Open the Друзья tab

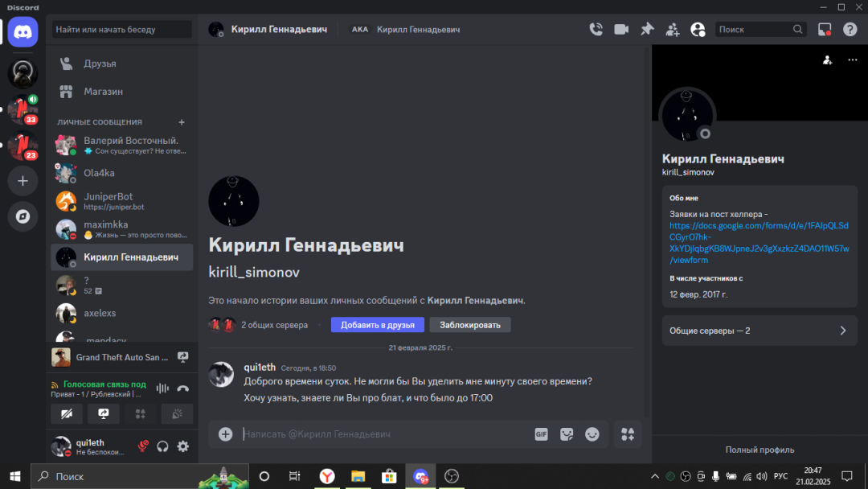[x=100, y=64]
